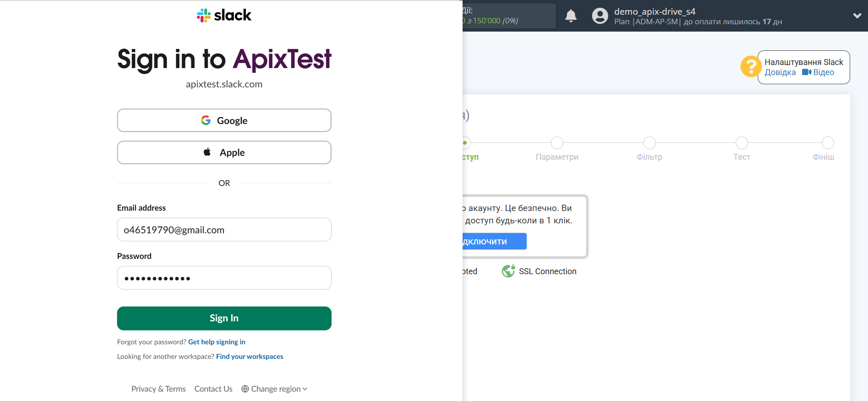
Task: Click the globe icon near Change region
Action: (x=245, y=389)
